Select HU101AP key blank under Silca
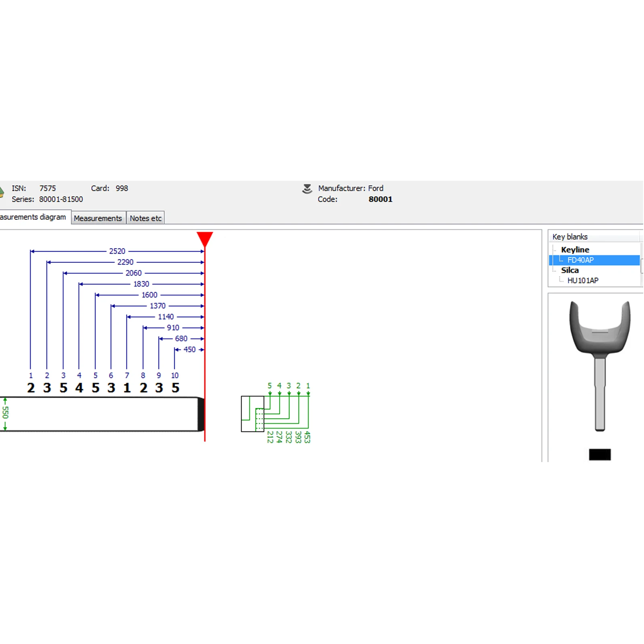This screenshot has width=644, height=644. [x=583, y=281]
